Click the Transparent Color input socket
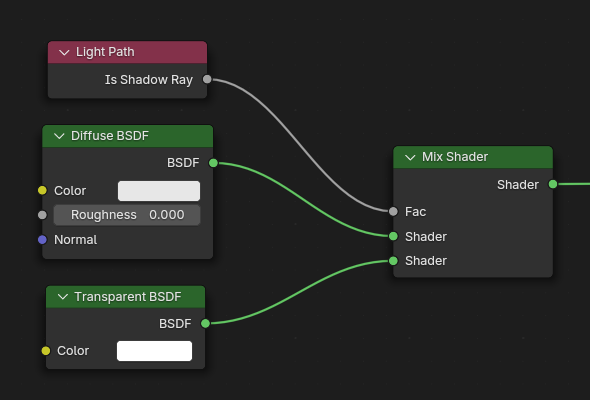 click(x=46, y=351)
